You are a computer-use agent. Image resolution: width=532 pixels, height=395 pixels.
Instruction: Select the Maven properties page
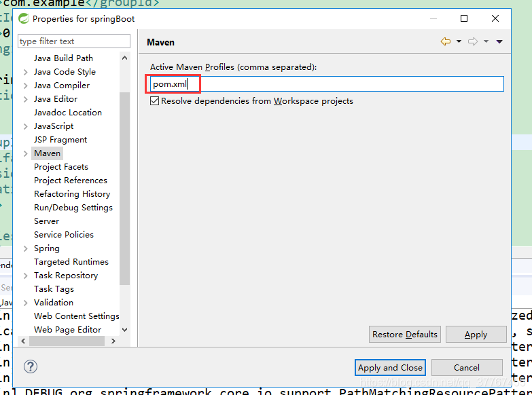tap(47, 153)
